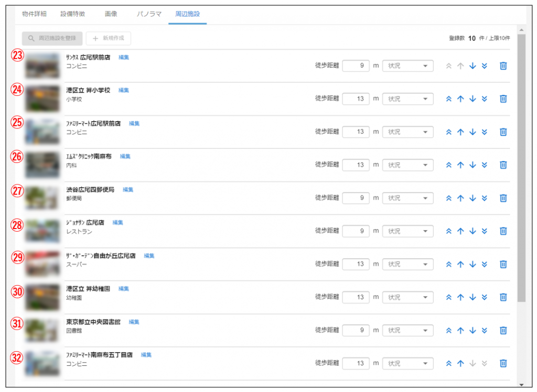537x392 pixels.
Task: Move ファミリーマート広尾駅前店 down one position
Action: click(472, 132)
